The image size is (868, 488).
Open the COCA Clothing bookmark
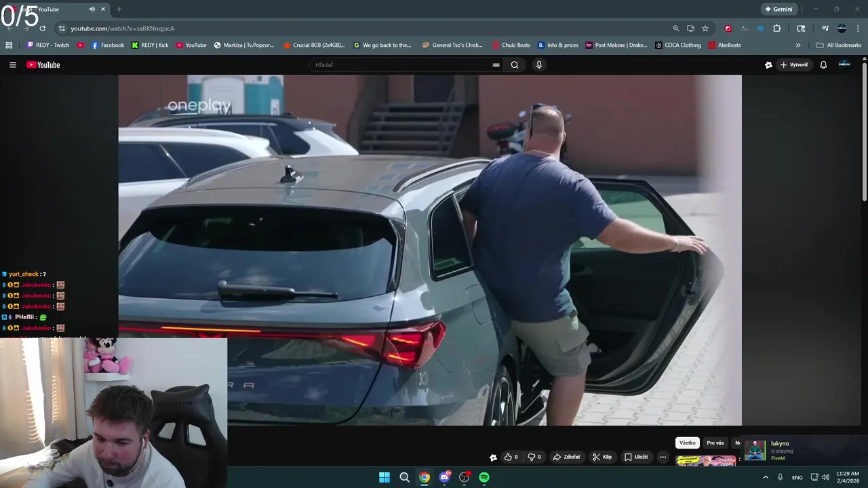[x=678, y=45]
